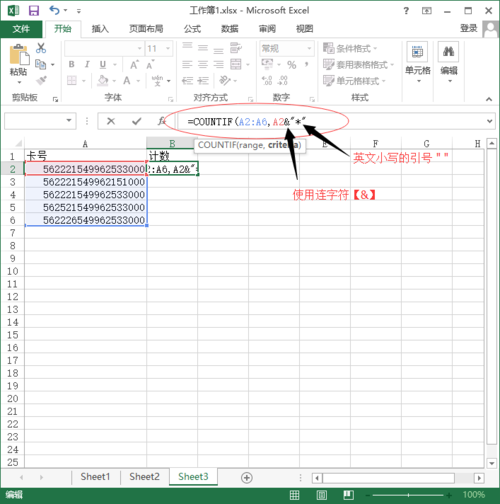Open the Name Box dropdown arrow
The height and width of the screenshot is (504, 500).
click(x=69, y=120)
